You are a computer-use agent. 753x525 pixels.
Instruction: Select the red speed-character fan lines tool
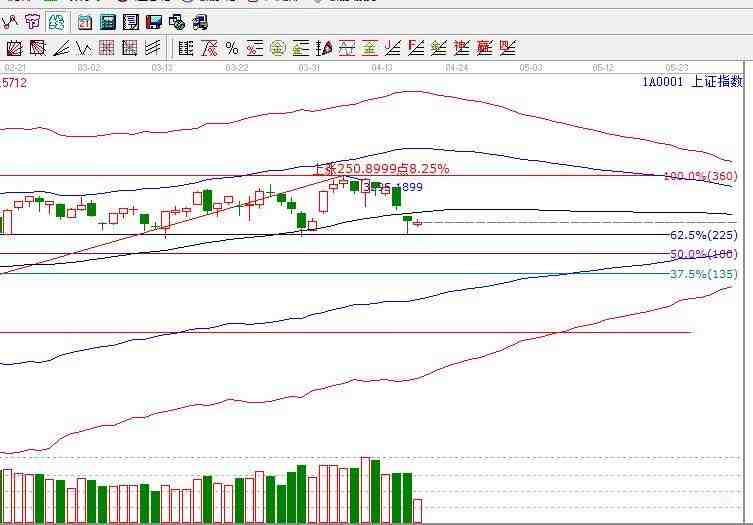click(462, 48)
